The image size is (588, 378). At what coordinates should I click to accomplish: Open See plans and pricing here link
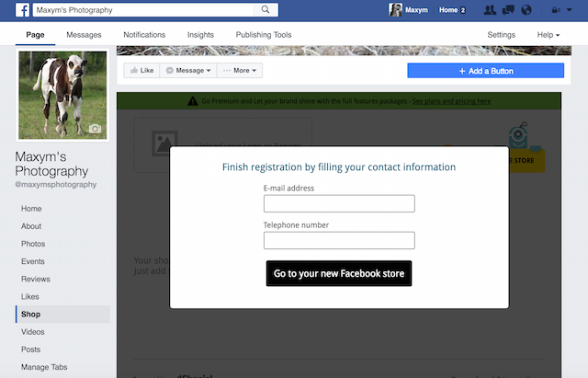click(x=451, y=101)
